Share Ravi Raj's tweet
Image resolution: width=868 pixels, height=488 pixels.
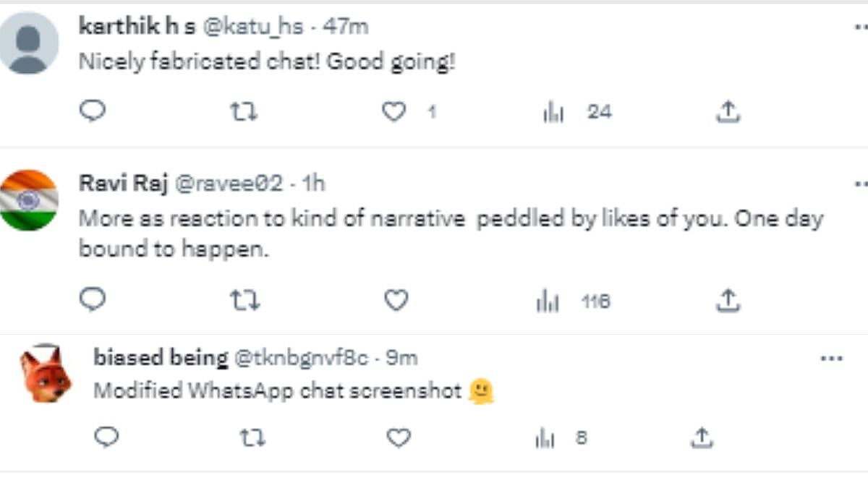pyautogui.click(x=727, y=300)
